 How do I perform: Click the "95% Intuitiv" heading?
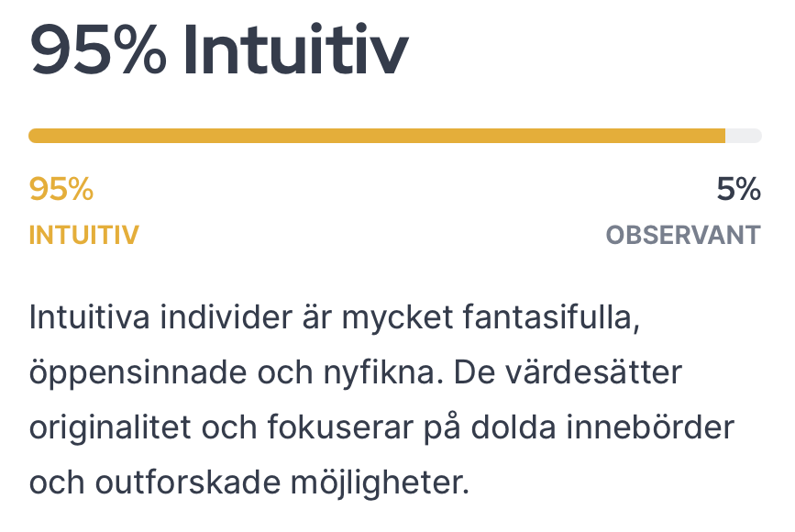click(x=218, y=50)
